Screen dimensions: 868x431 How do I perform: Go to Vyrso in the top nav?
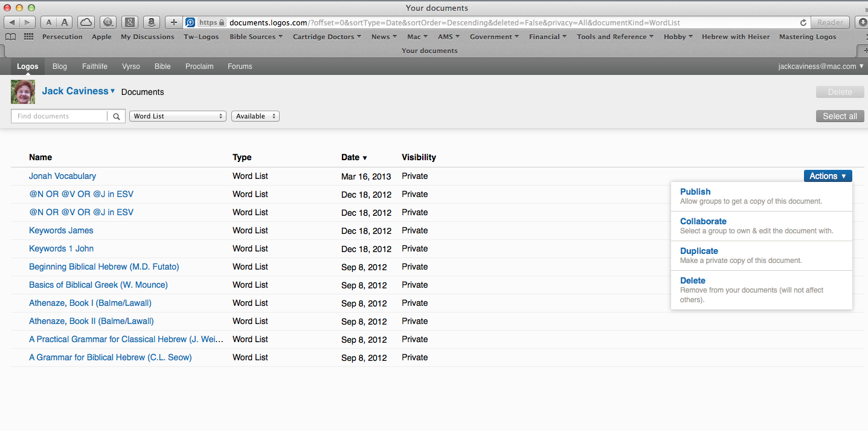tap(131, 66)
